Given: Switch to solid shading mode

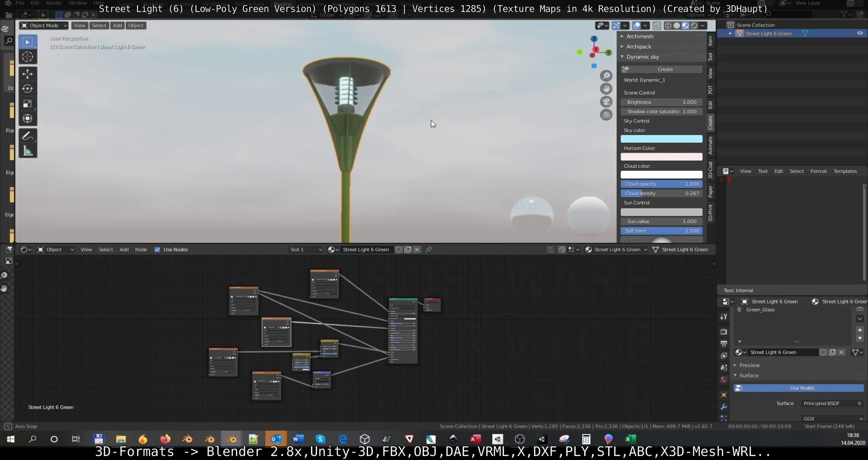Looking at the screenshot, I should tap(676, 26).
